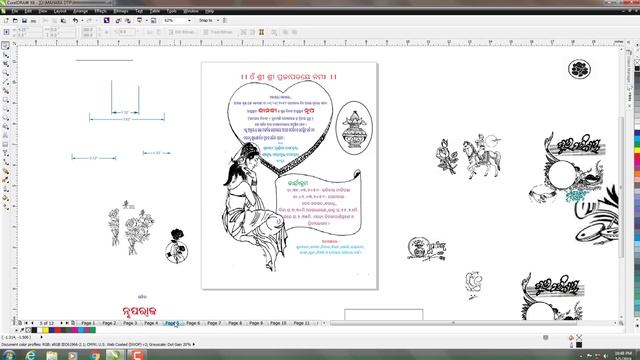Open the Camtasia recorder taskbar icon
This screenshot has height=360, width=640.
137,355
